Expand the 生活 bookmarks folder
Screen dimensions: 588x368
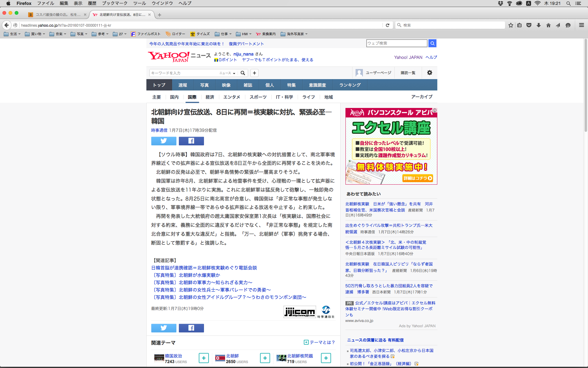point(12,34)
